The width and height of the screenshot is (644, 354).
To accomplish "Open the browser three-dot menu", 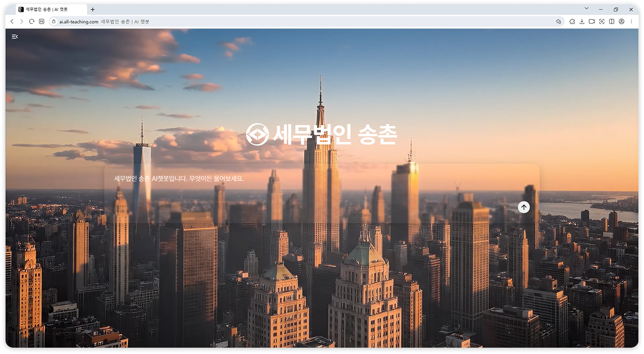I will coord(631,22).
